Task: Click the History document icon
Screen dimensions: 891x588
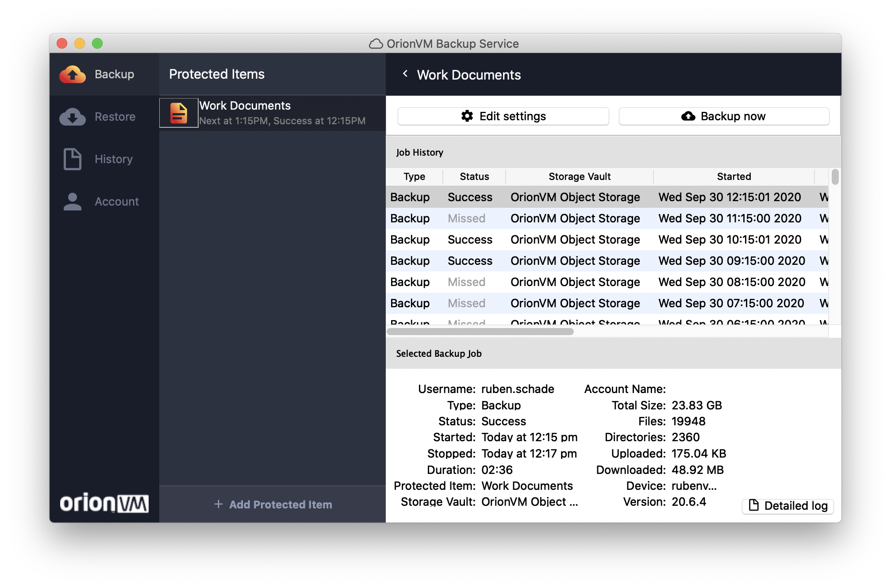Action: 73,159
